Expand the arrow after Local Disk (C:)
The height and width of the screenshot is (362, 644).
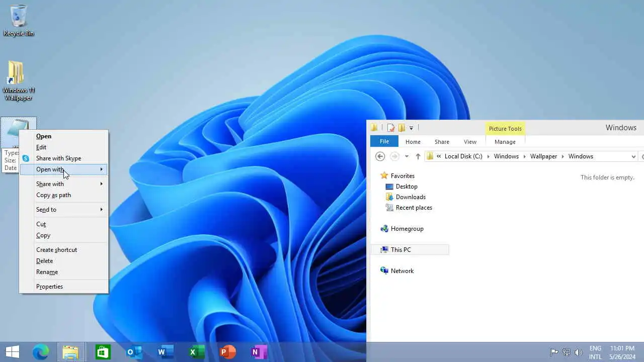tap(488, 156)
